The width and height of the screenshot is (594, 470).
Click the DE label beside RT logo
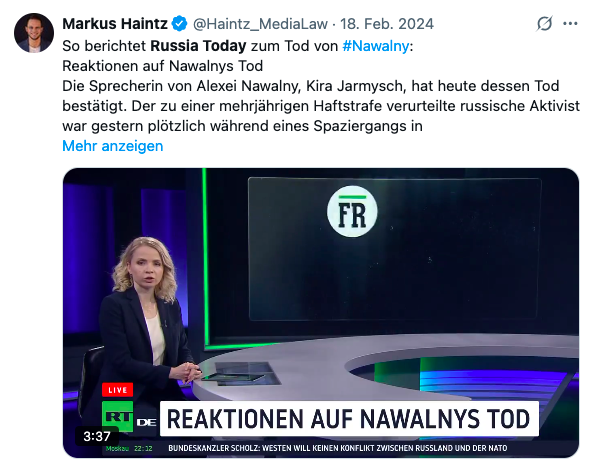tap(146, 422)
